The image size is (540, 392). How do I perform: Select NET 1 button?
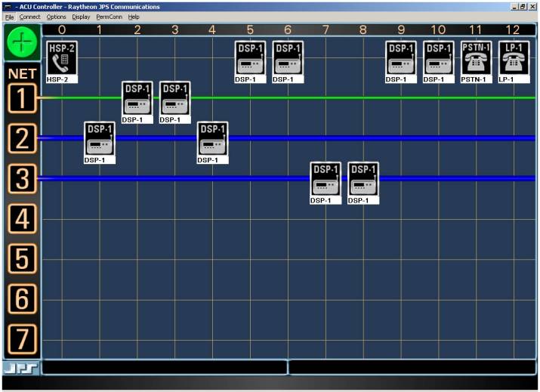coord(22,99)
